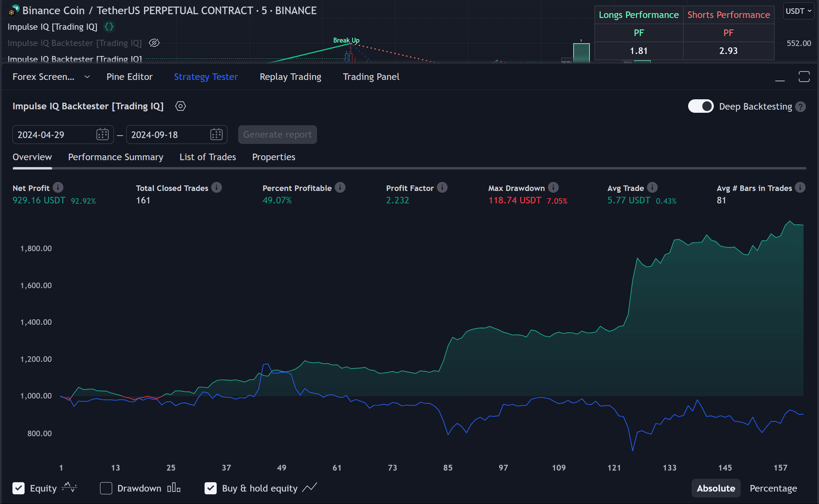Expand the Forex Screener dropdown chevron
The width and height of the screenshot is (819, 504).
87,77
